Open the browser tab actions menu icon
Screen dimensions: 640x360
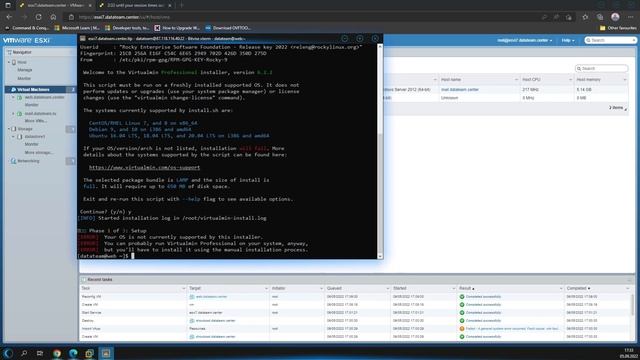pos(8,5)
